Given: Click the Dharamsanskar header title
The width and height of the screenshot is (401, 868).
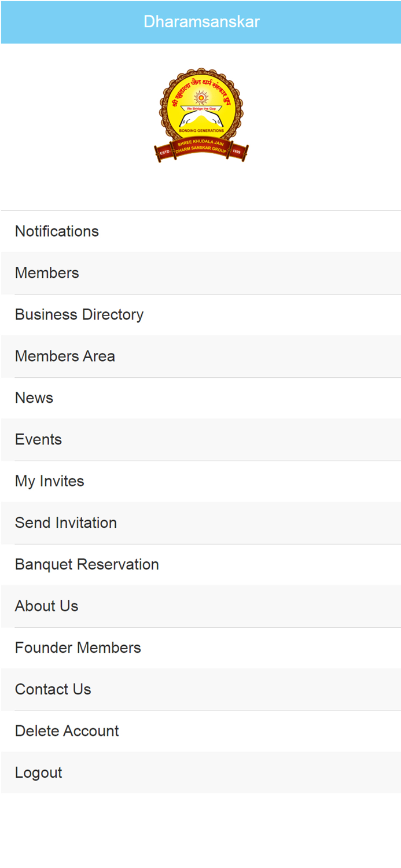Looking at the screenshot, I should point(201,22).
